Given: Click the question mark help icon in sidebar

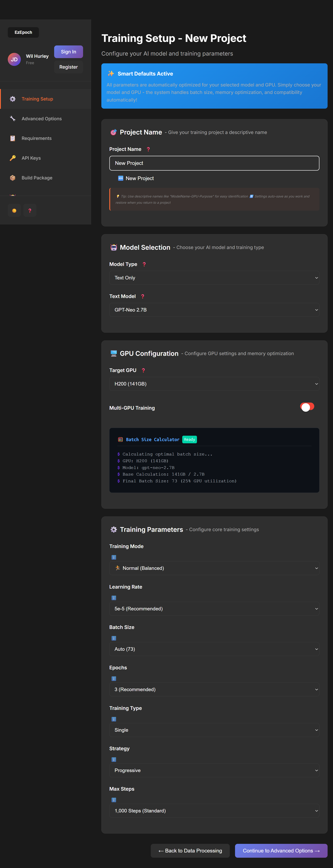Looking at the screenshot, I should pos(30,210).
